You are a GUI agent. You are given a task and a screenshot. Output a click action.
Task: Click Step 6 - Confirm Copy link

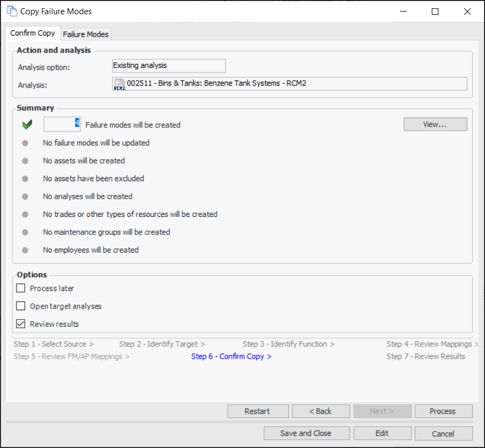pos(231,356)
